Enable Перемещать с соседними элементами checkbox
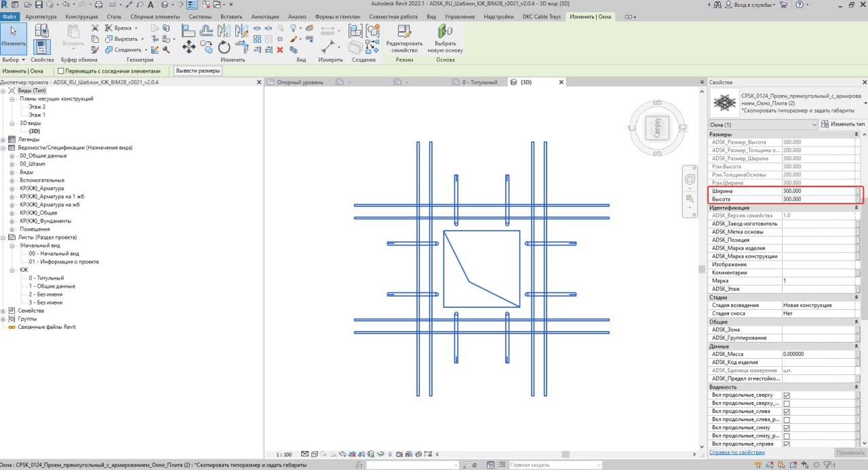Viewport: 868px width, 470px height. tap(61, 71)
